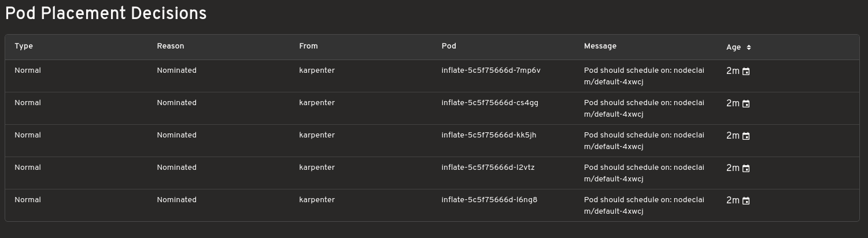Click calendar icon for inflate-5c5f75666d-l6ng8 row

(x=746, y=201)
